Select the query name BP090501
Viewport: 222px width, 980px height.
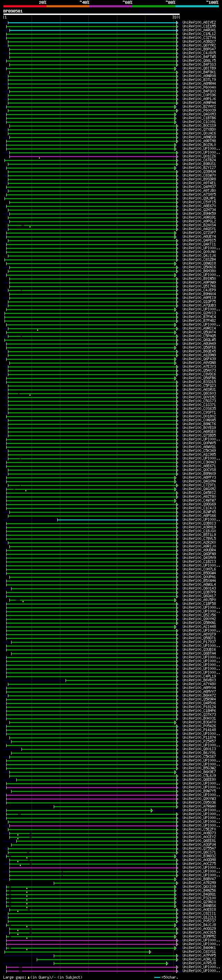13,11
